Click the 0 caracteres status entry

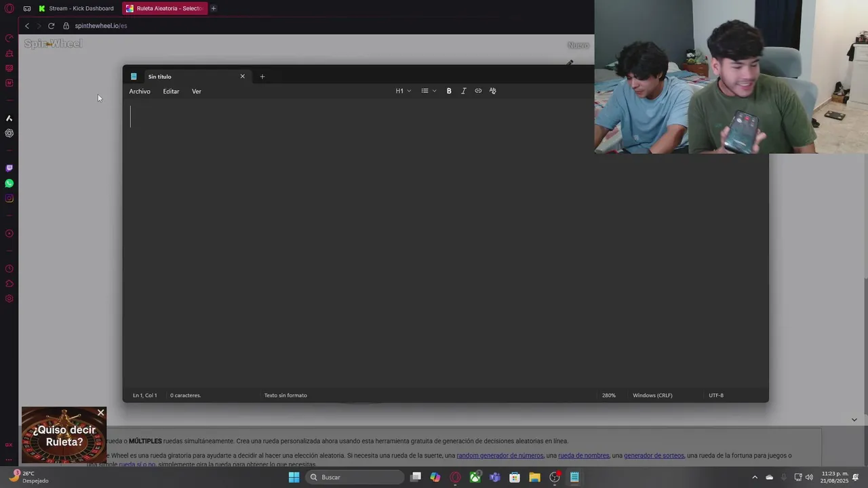click(x=185, y=395)
